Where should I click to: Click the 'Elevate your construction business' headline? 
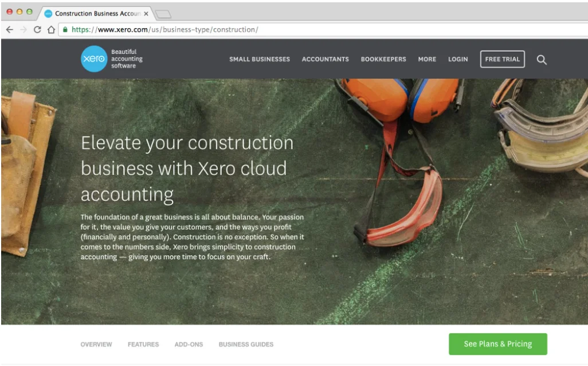[x=187, y=169]
